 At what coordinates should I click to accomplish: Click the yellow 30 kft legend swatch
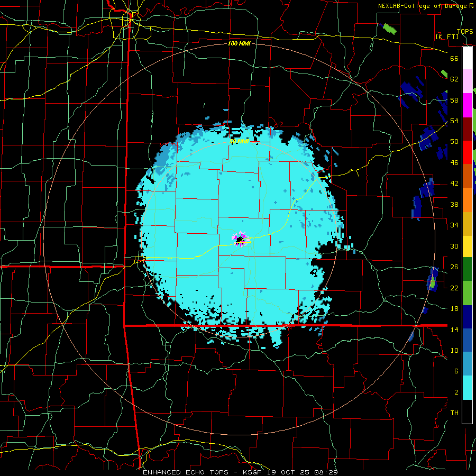(467, 246)
